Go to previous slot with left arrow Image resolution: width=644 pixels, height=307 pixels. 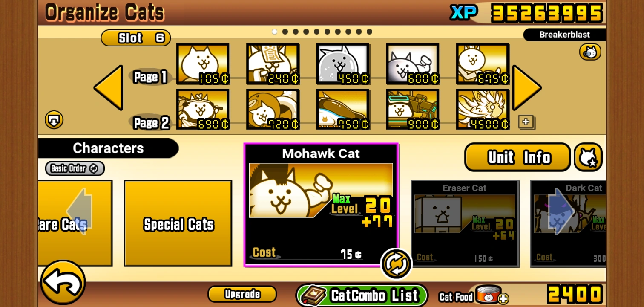click(109, 87)
